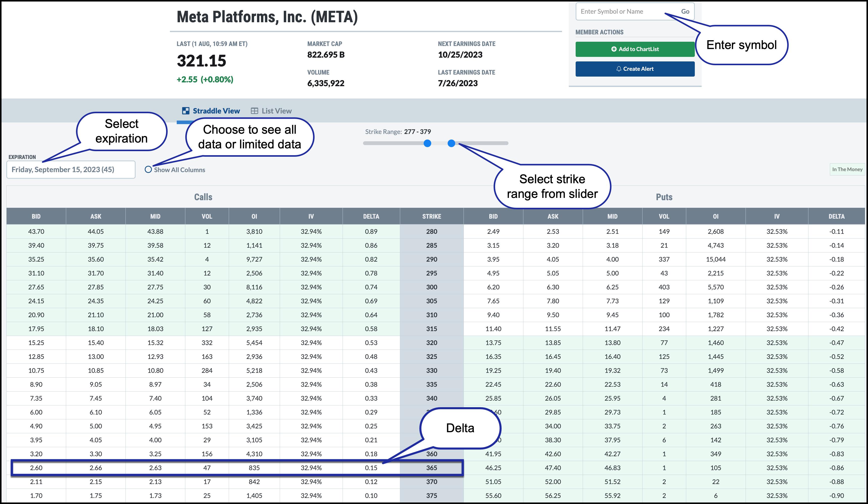
Task: Click the plus icon on Add to ChartList
Action: click(614, 49)
